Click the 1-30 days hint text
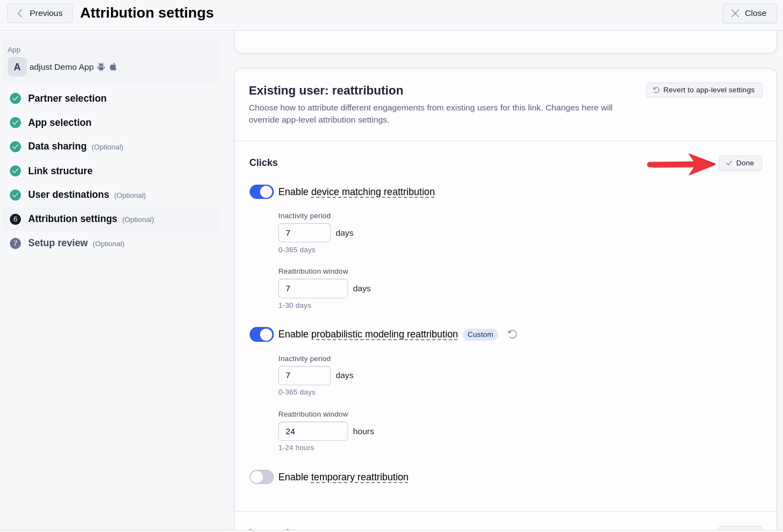783x532 pixels. point(295,306)
